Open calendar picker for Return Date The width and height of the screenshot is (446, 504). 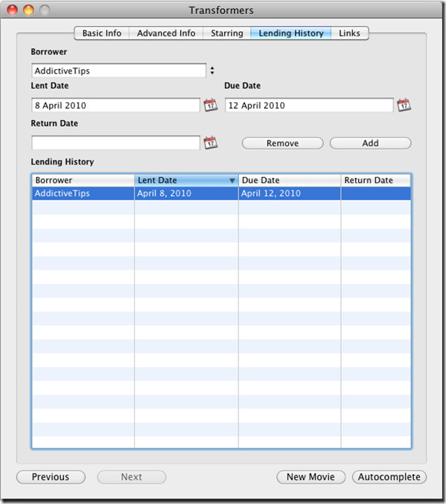[x=211, y=143]
